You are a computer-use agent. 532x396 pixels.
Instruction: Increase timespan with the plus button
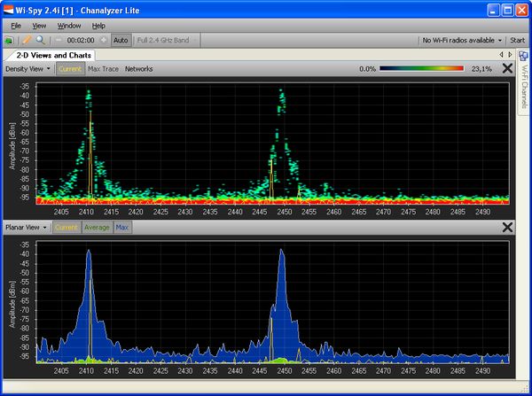(103, 41)
